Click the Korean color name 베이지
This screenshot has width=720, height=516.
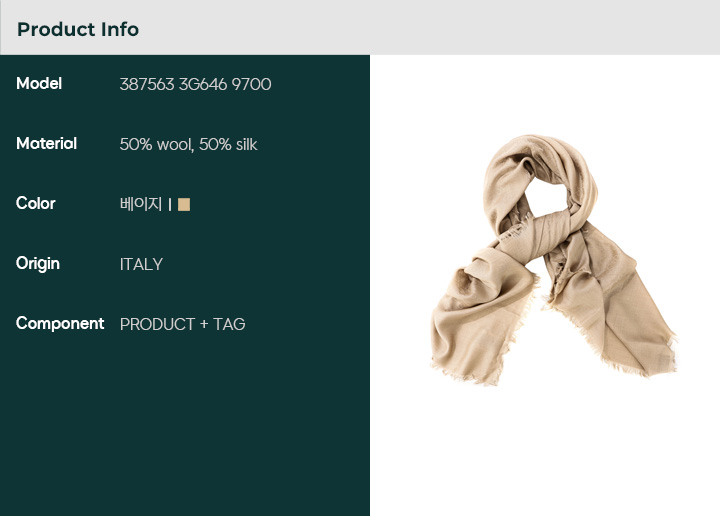tap(141, 204)
